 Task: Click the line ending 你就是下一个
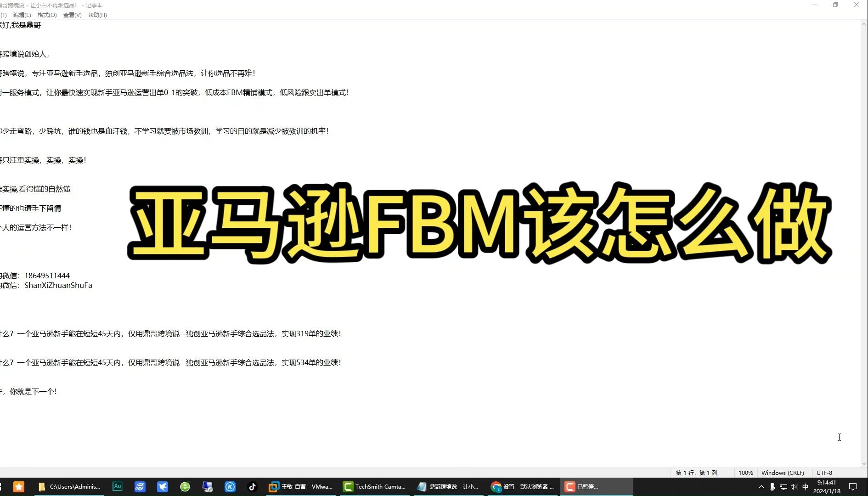pyautogui.click(x=28, y=391)
